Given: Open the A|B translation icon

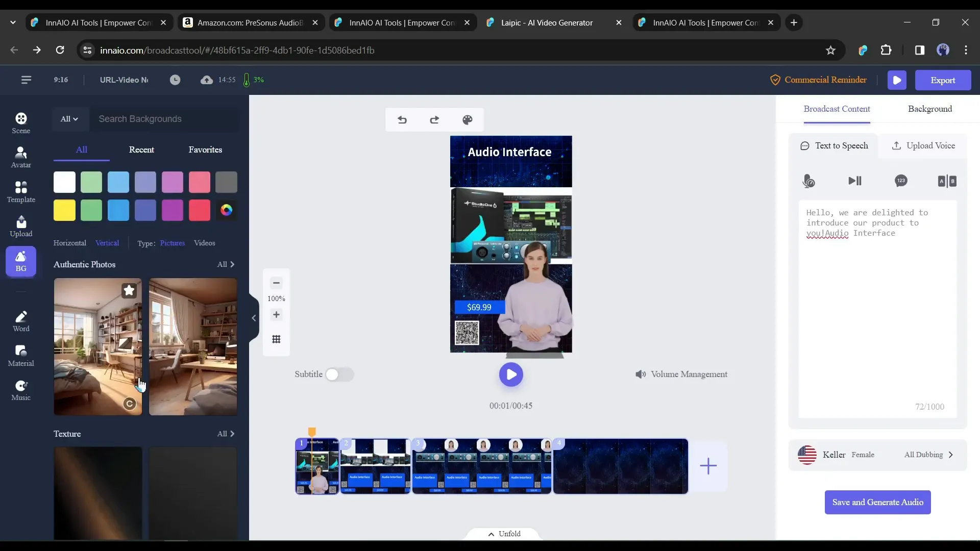Looking at the screenshot, I should click(x=947, y=181).
